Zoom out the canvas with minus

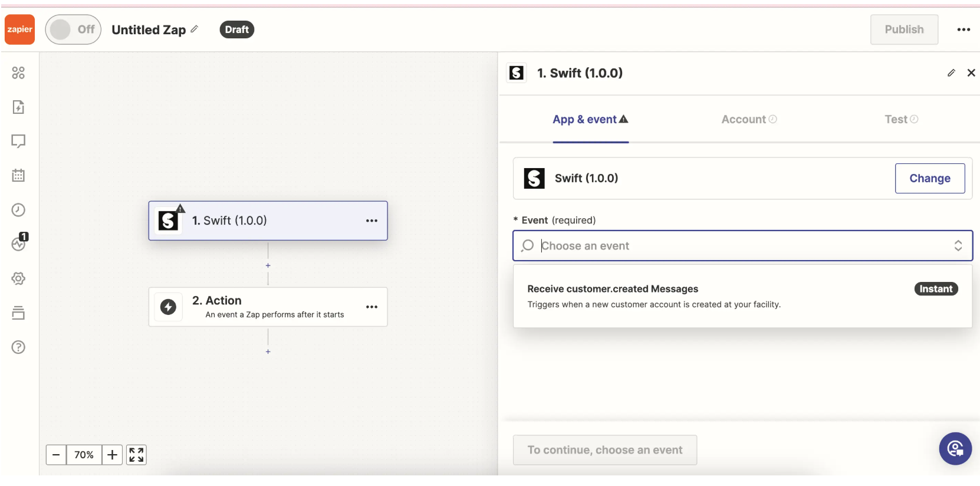(56, 455)
